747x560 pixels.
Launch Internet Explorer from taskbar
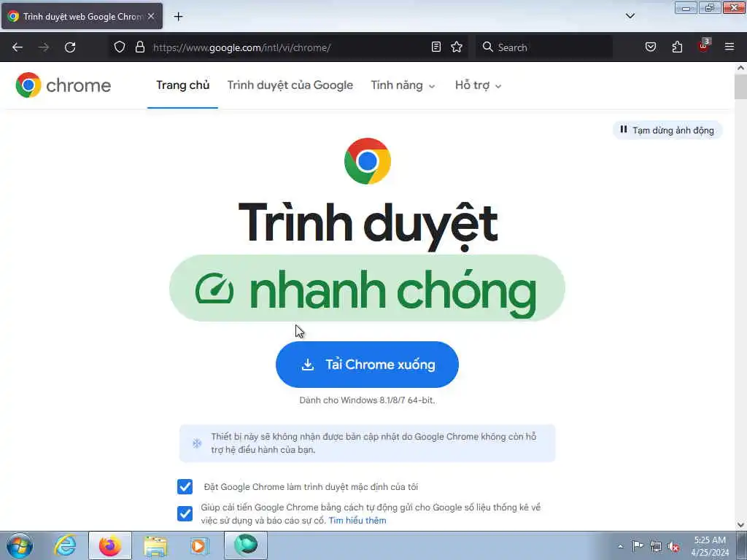[x=65, y=545]
